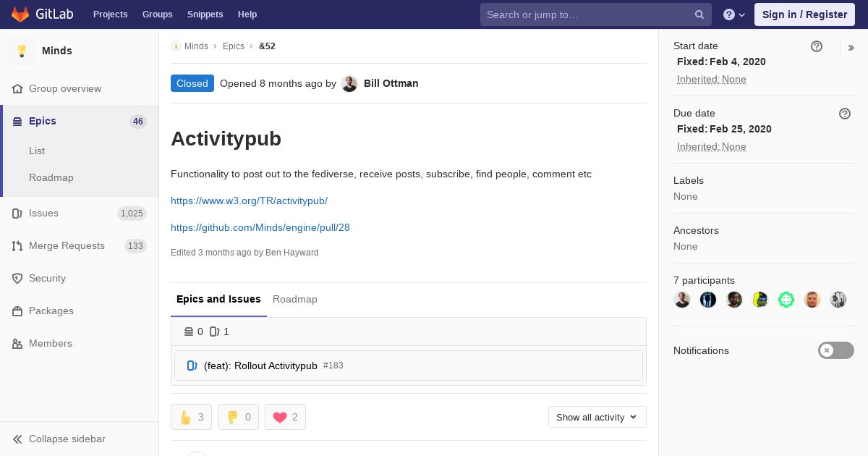Open the Security shield section

click(80, 278)
